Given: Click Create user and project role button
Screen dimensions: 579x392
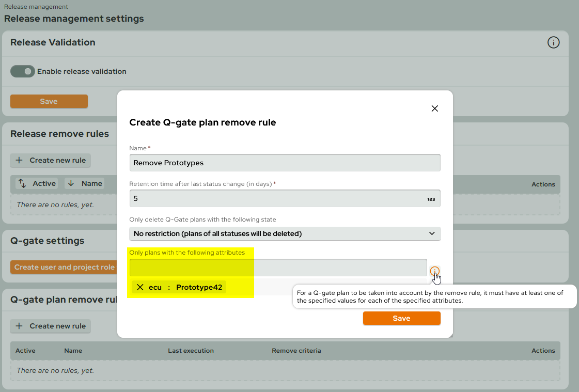Looking at the screenshot, I should [64, 267].
